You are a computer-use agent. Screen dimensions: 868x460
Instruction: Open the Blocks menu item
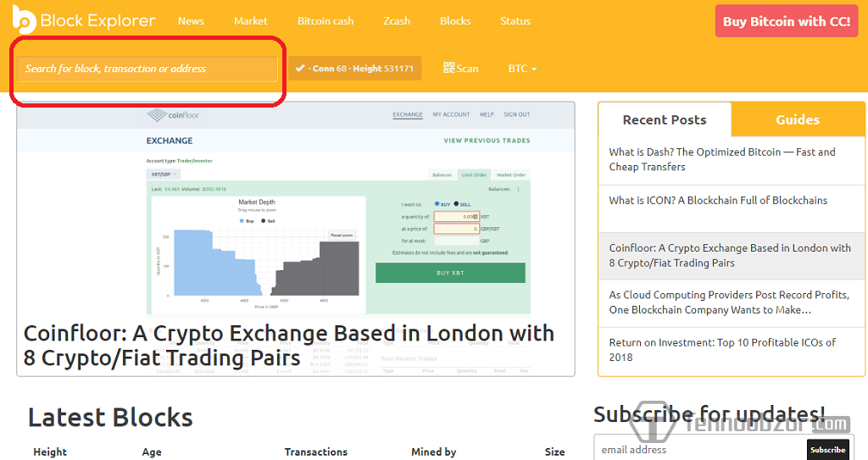[x=455, y=21]
